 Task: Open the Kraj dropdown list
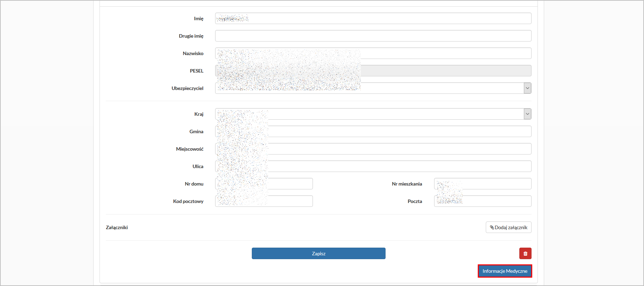(x=527, y=114)
